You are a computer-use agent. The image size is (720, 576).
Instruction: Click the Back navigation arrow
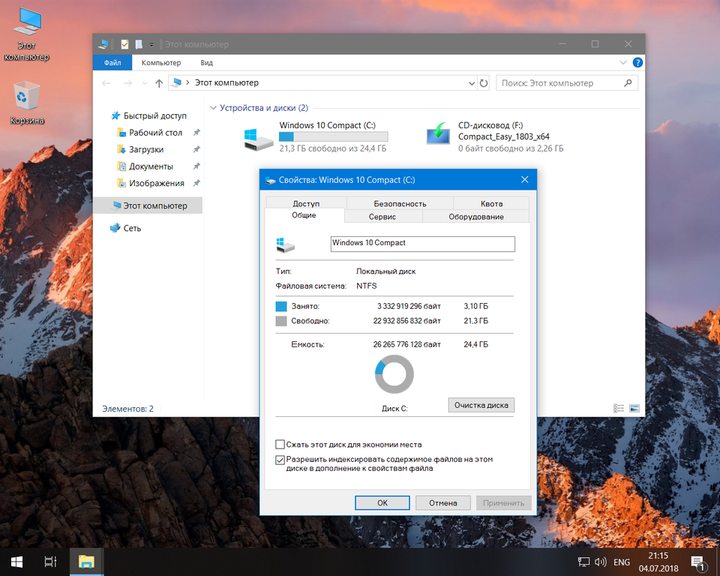coord(107,83)
